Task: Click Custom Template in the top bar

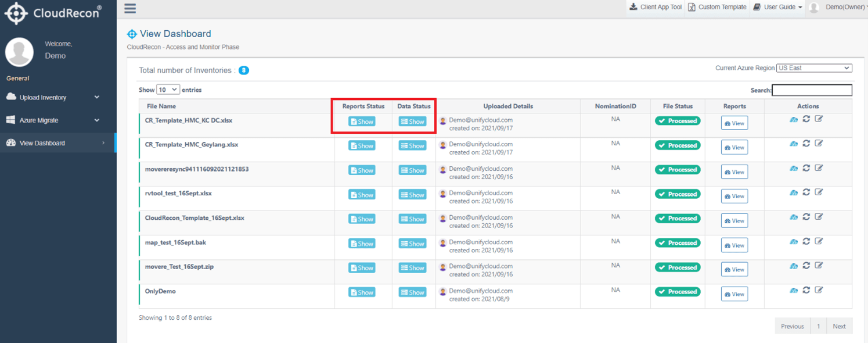Action: click(718, 7)
